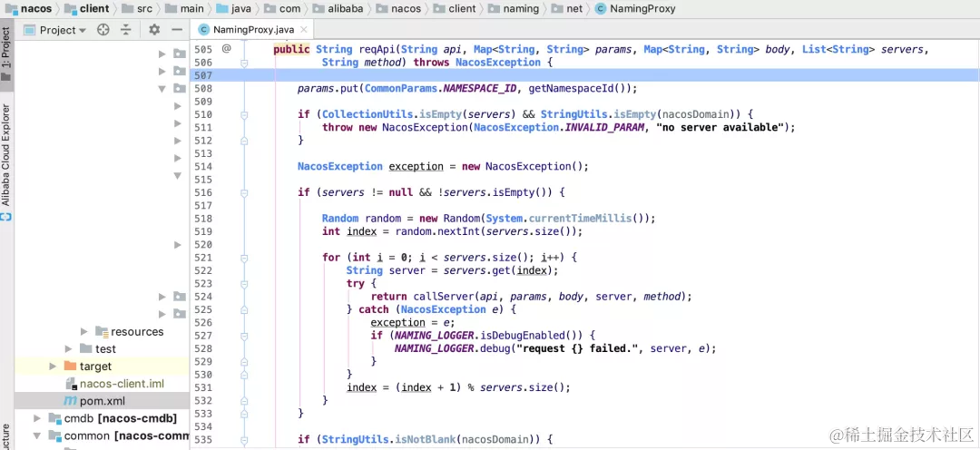Click the nacos-client.iml file icon
This screenshot has height=450, width=980.
point(70,384)
